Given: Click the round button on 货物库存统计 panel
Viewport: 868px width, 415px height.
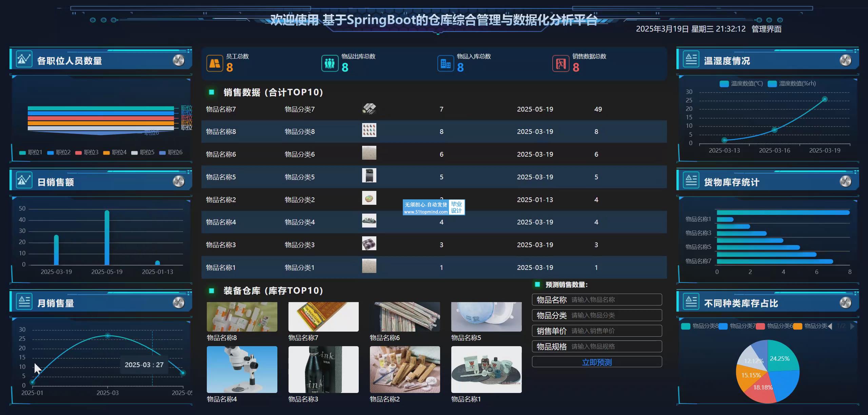Looking at the screenshot, I should tap(845, 181).
